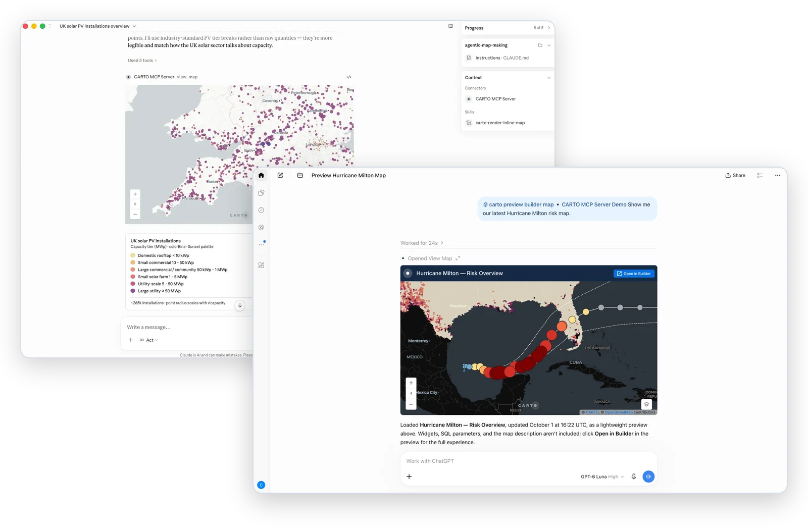Click the microphone dictation icon
The width and height of the screenshot is (808, 532).
(x=634, y=476)
